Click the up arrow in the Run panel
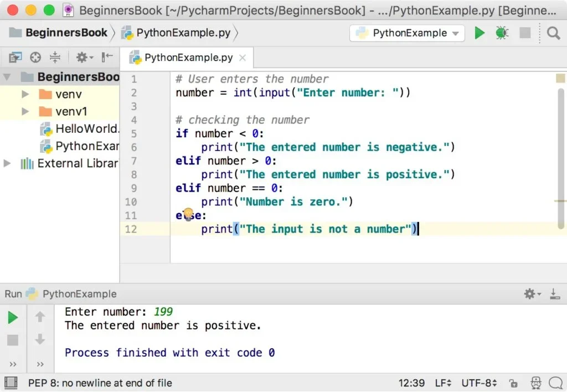Image resolution: width=567 pixels, height=392 pixels. coord(40,317)
